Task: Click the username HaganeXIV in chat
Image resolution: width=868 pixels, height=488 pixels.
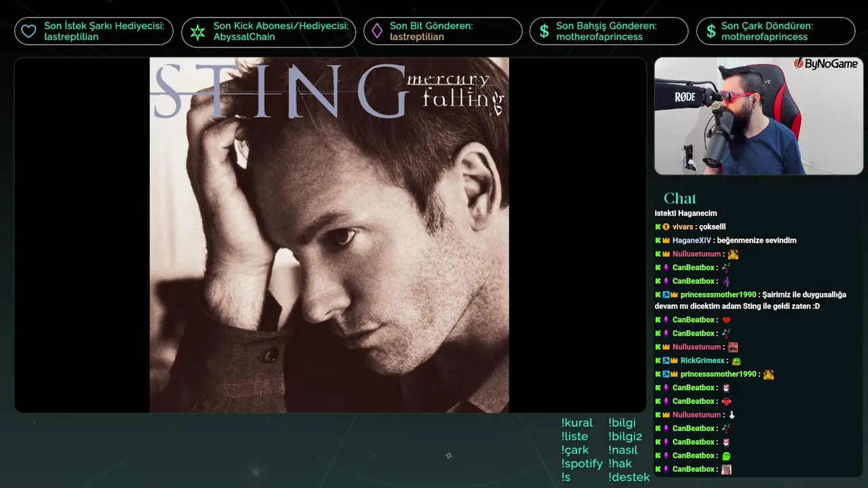Action: pos(692,241)
